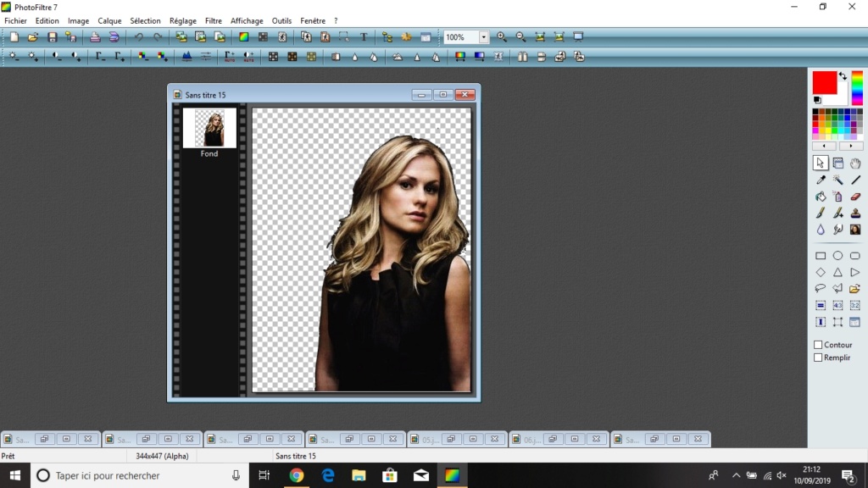
Task: Select the Clone Stamp tool
Action: [855, 213]
